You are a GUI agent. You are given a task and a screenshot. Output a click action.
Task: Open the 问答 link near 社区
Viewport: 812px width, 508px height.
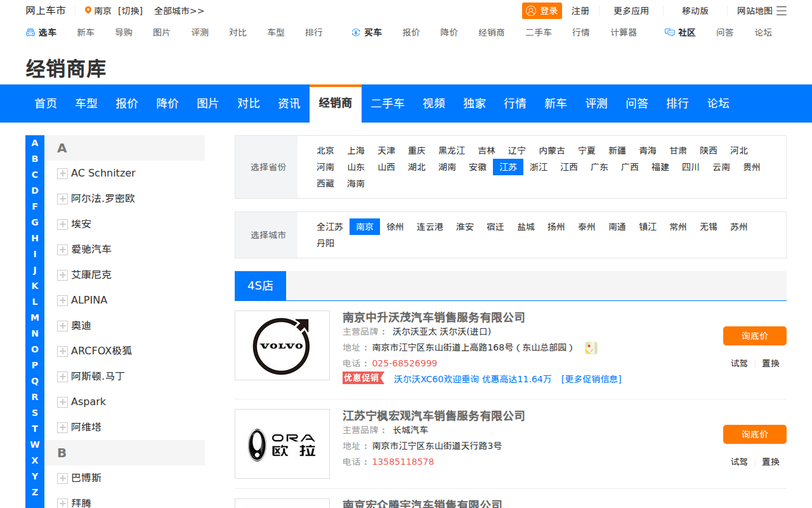[x=725, y=32]
